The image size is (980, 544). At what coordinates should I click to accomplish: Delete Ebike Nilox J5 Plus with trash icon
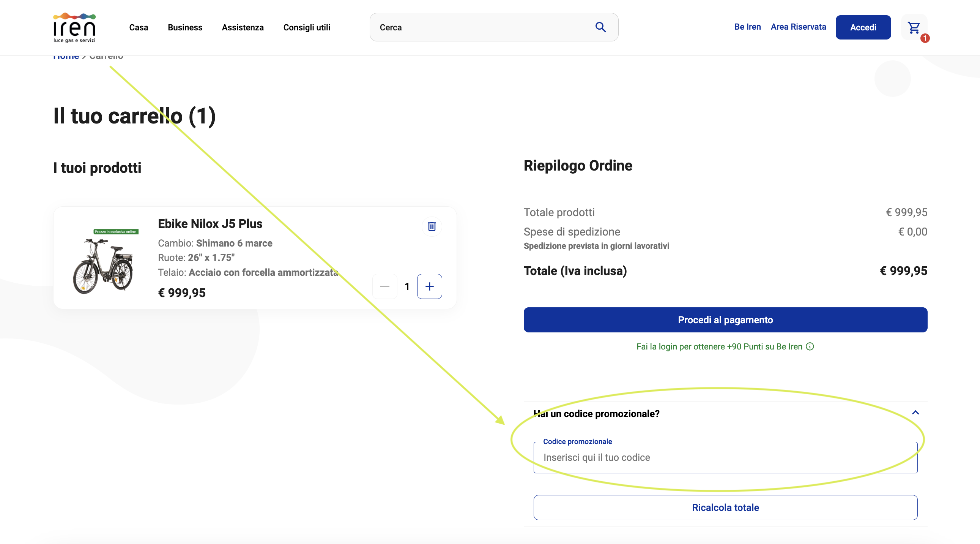(432, 226)
